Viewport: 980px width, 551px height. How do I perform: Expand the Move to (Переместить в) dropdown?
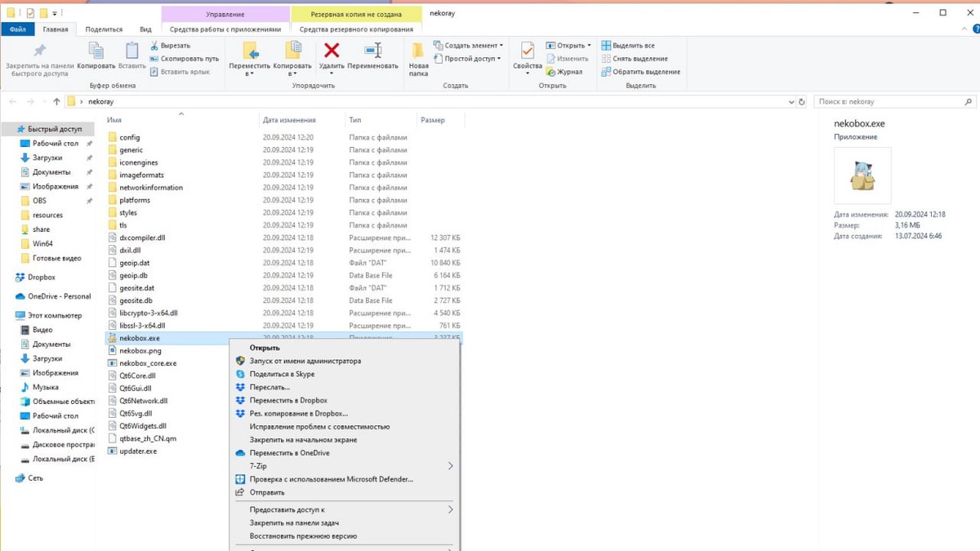click(250, 73)
